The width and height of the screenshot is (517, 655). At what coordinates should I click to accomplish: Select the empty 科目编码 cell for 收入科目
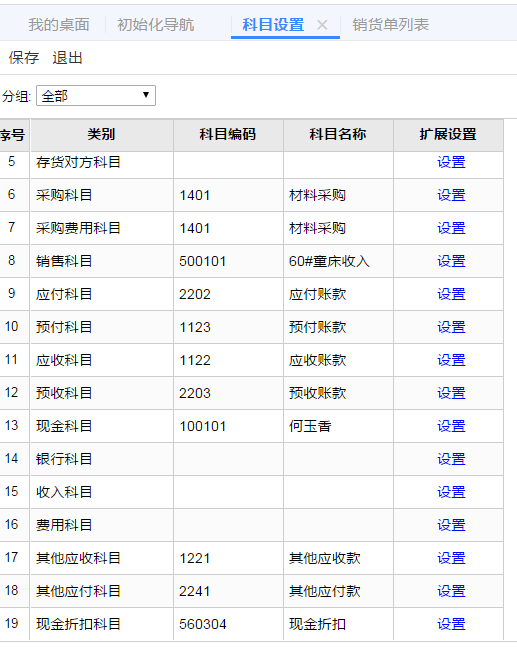(x=228, y=492)
